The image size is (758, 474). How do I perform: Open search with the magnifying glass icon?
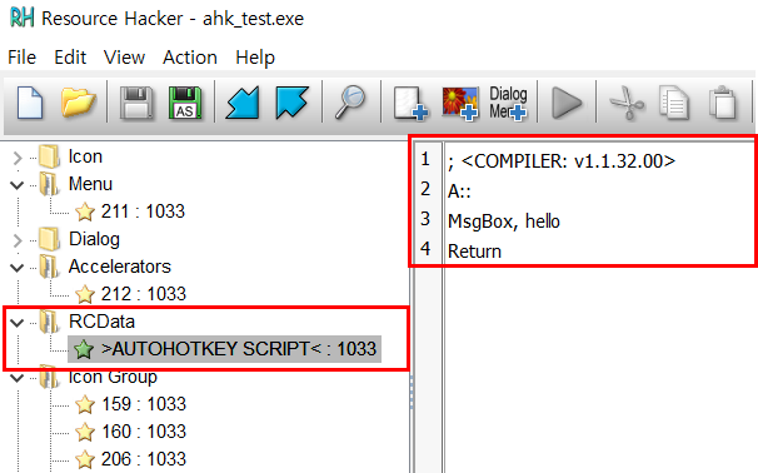coord(350,101)
